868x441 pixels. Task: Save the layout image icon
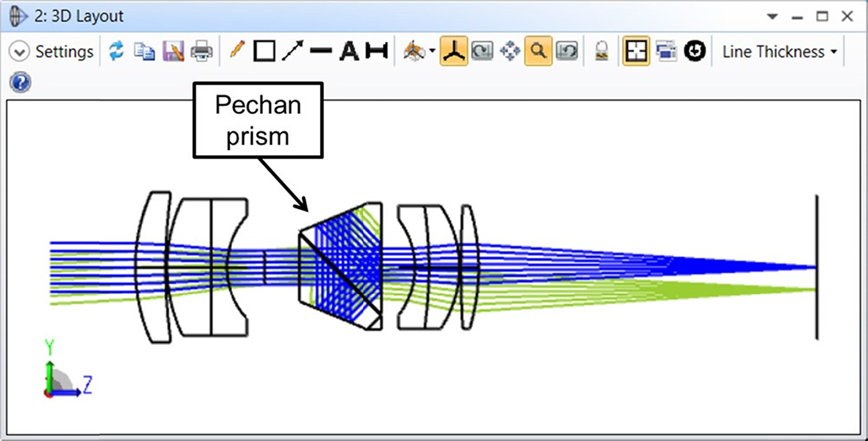(173, 52)
